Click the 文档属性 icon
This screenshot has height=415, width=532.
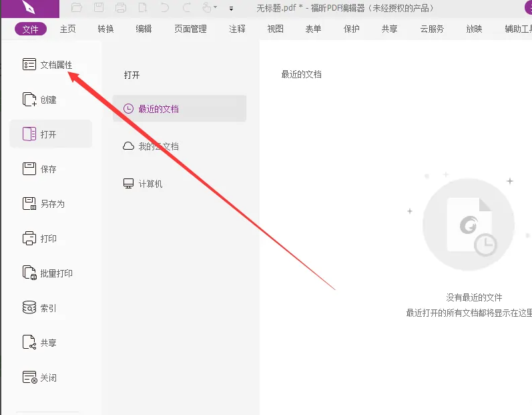29,64
